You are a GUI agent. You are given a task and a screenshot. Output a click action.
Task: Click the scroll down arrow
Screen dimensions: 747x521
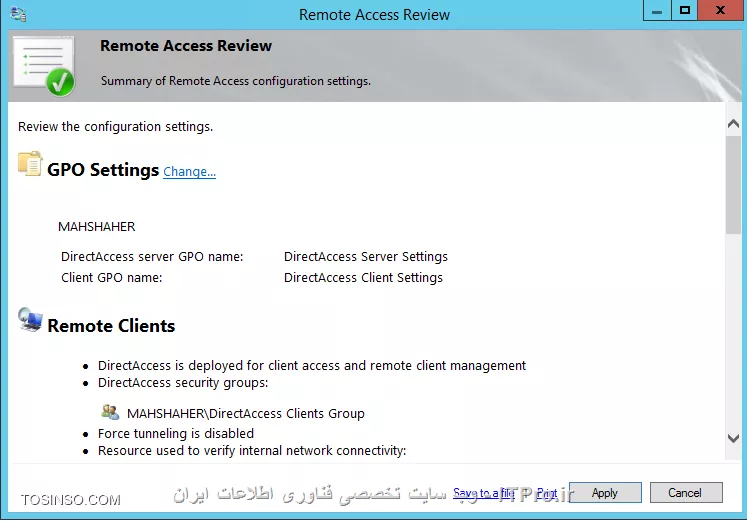[733, 438]
